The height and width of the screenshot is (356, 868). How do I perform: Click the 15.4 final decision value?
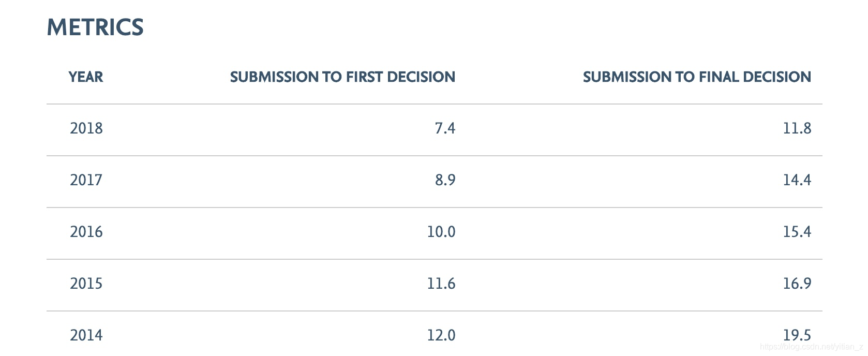[797, 232]
